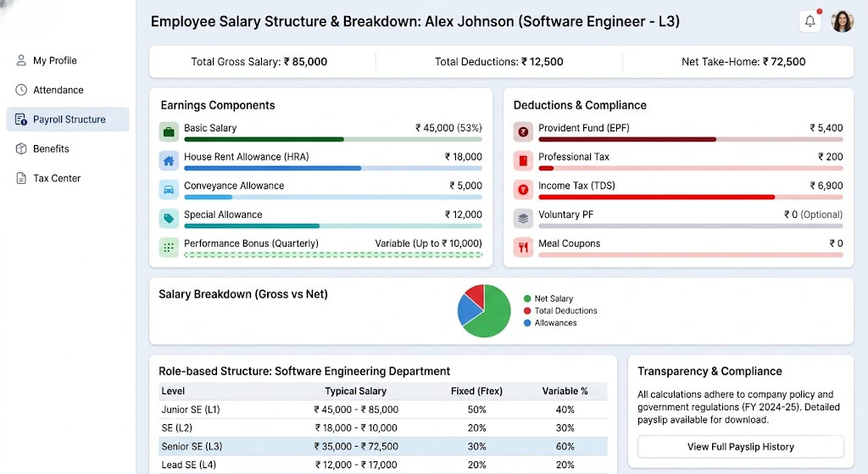Click the Variable % column header
Screen dimensions: 868x474
(565, 391)
